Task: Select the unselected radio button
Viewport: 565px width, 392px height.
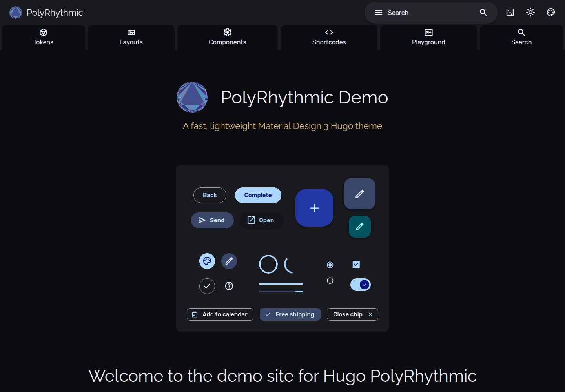Action: [x=330, y=281]
